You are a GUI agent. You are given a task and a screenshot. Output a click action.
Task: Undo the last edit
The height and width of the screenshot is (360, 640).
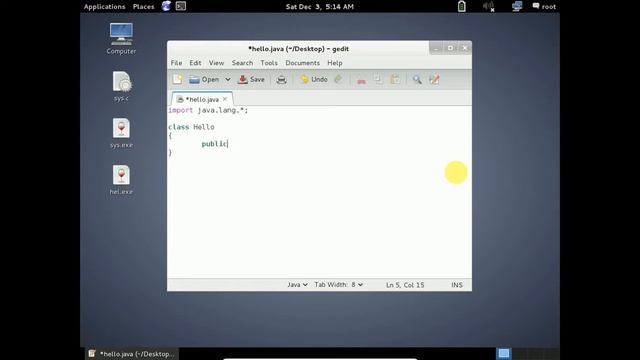pyautogui.click(x=313, y=80)
